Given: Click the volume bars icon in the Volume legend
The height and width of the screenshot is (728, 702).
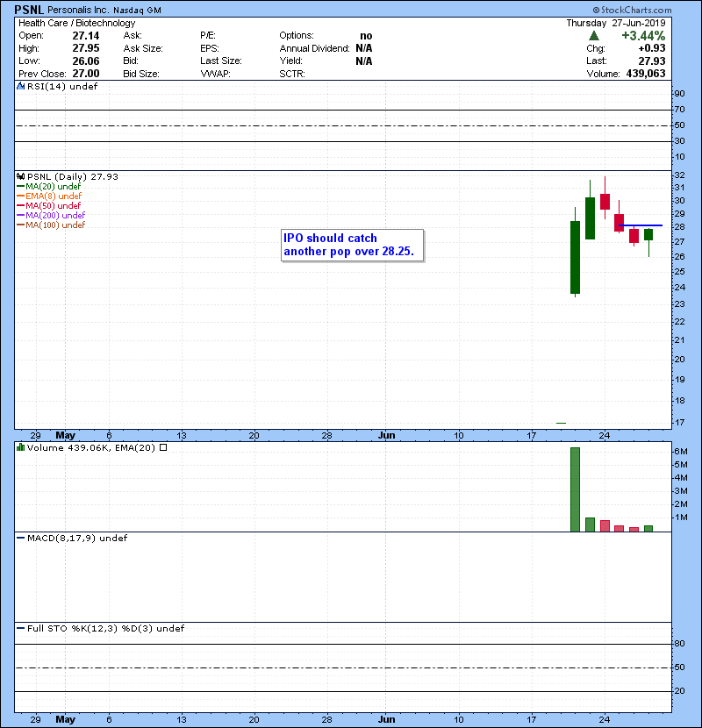Looking at the screenshot, I should click(x=20, y=447).
